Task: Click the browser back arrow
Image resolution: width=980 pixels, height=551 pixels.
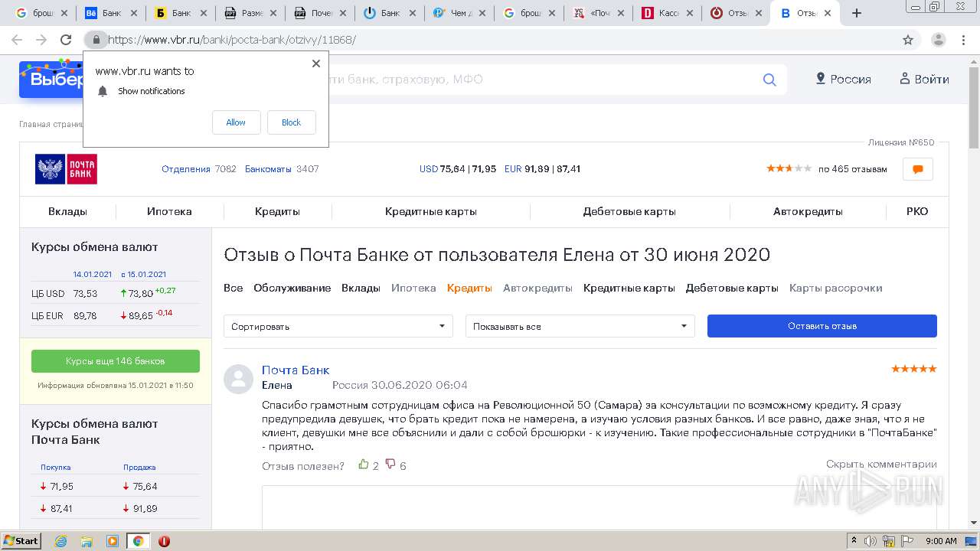Action: [x=17, y=40]
